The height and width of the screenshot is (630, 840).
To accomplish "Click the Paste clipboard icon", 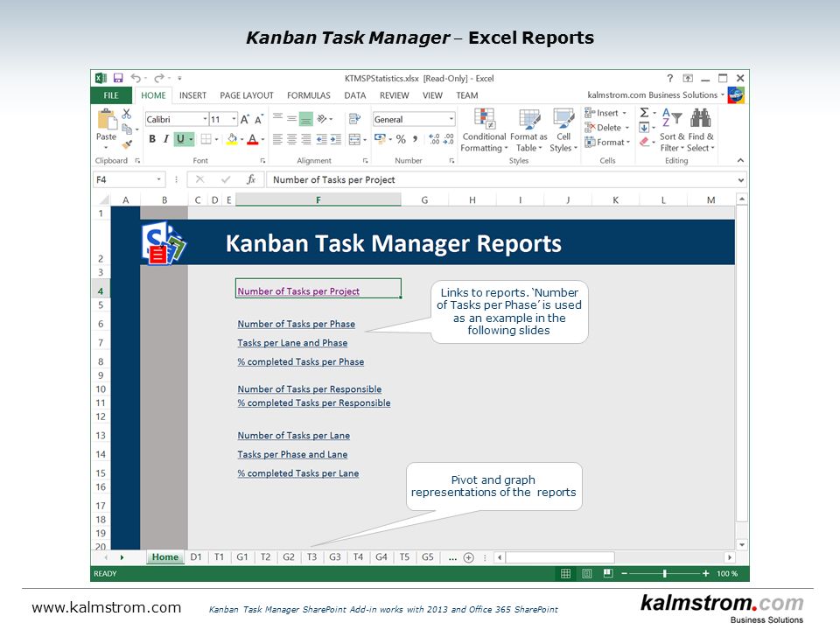I will pos(107,119).
